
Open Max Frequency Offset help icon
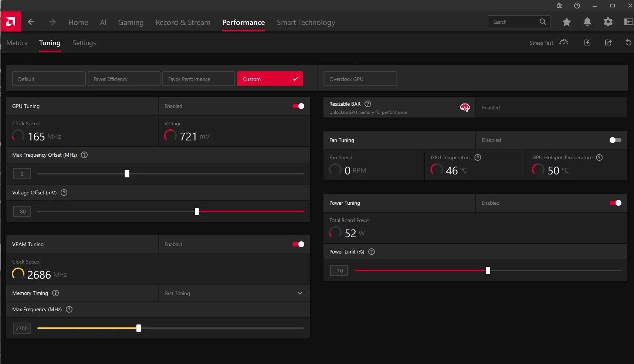coord(84,155)
